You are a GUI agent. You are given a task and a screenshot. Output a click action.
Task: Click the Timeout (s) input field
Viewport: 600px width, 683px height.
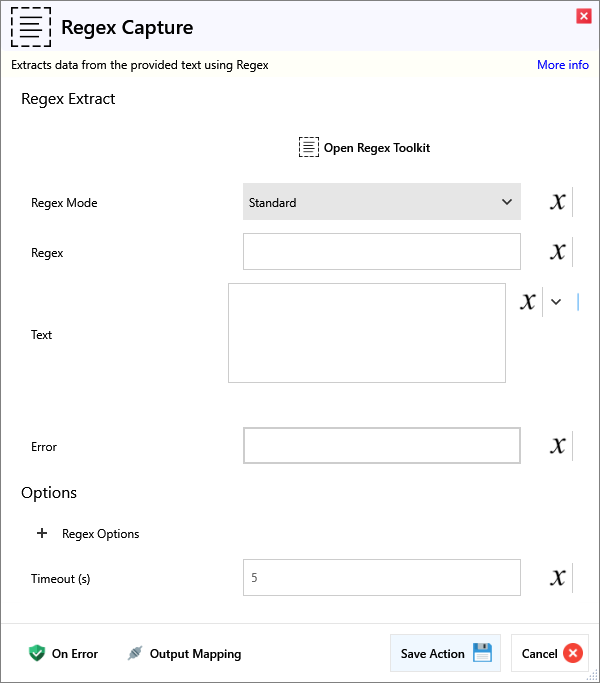(381, 578)
